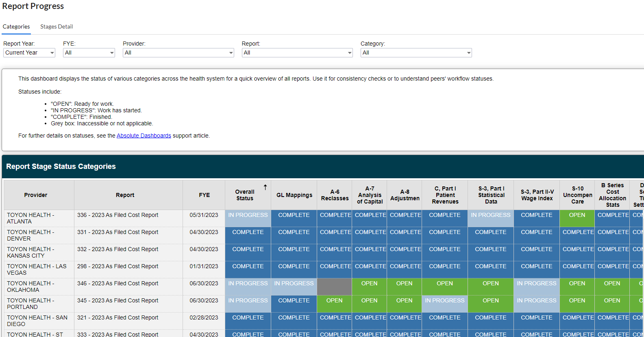Select TOYON HEALTH - ATLANTA provider cell

pyautogui.click(x=39, y=218)
